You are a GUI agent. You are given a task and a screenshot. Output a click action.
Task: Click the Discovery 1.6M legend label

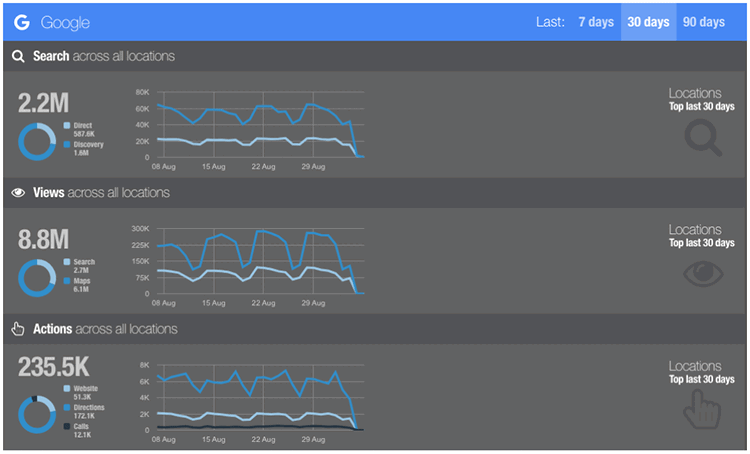88,148
